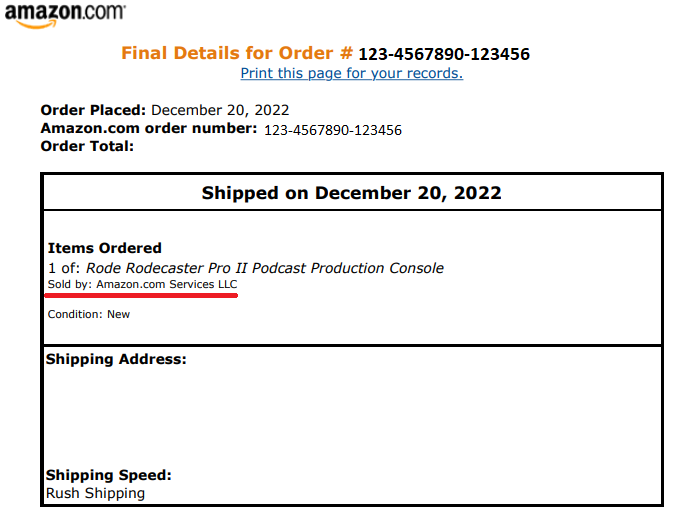Open the Print this page link

pyautogui.click(x=352, y=73)
